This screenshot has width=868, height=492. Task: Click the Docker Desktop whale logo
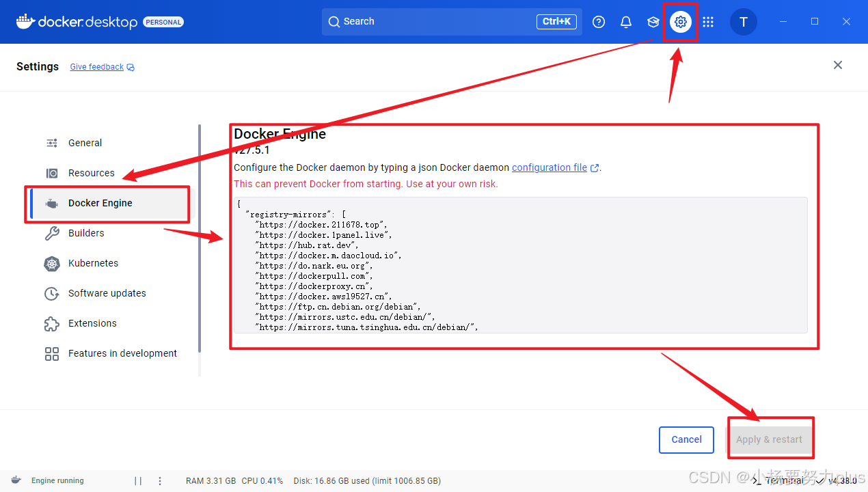[25, 21]
